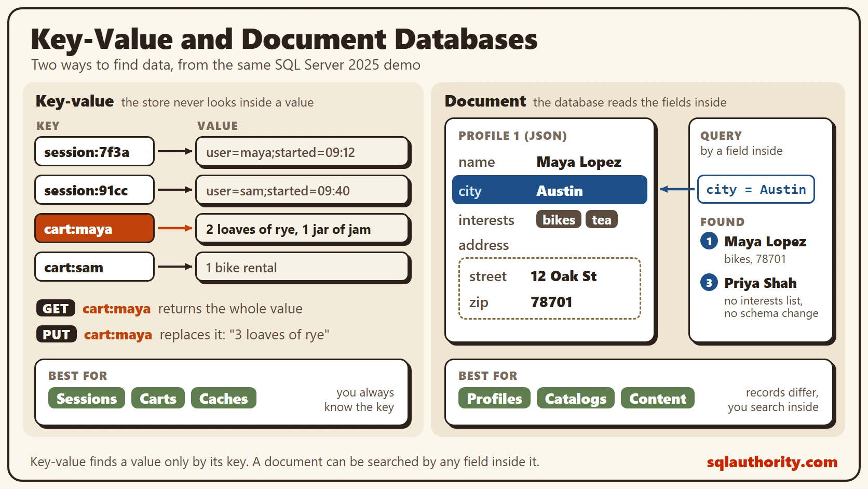Select the Catalogs tag
The width and height of the screenshot is (868, 489).
coord(576,398)
